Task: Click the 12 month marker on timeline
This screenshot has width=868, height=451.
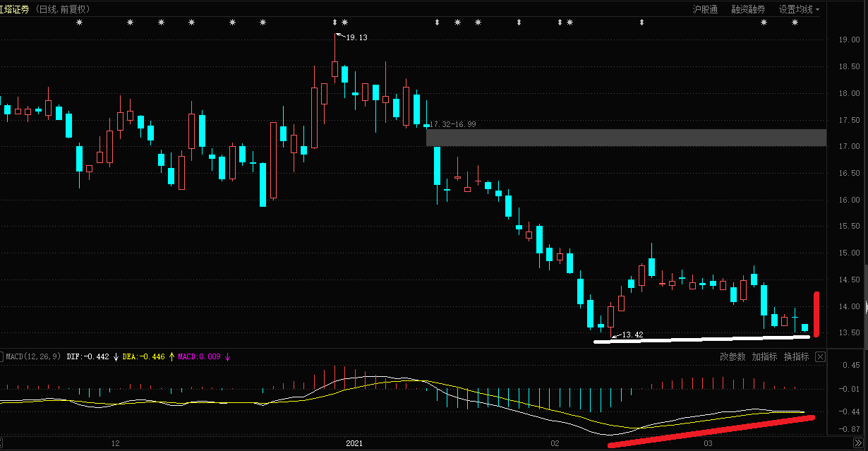Action: coord(116,443)
